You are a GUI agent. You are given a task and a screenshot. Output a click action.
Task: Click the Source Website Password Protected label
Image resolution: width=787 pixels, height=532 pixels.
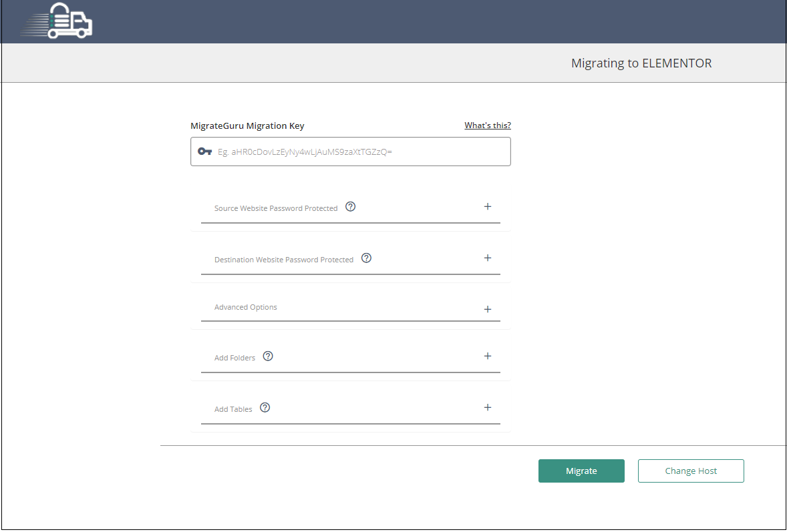(275, 208)
